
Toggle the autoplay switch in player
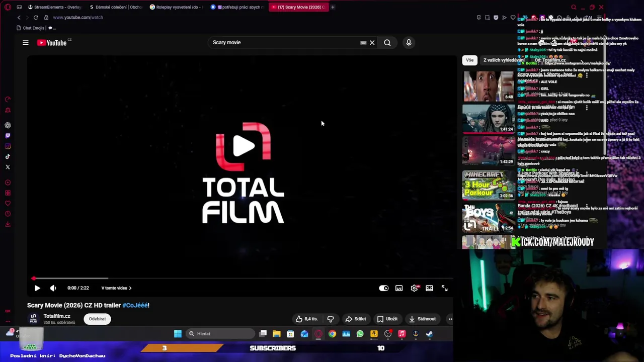pyautogui.click(x=384, y=288)
